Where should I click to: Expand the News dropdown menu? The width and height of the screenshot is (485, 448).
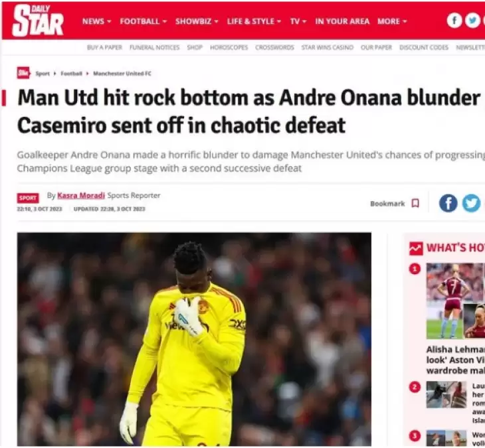[96, 21]
